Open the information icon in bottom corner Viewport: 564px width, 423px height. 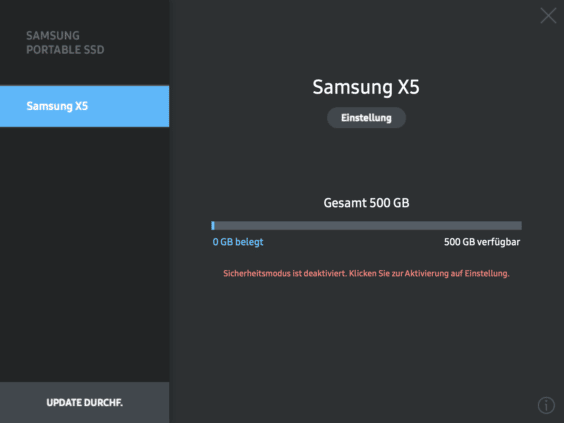click(546, 405)
